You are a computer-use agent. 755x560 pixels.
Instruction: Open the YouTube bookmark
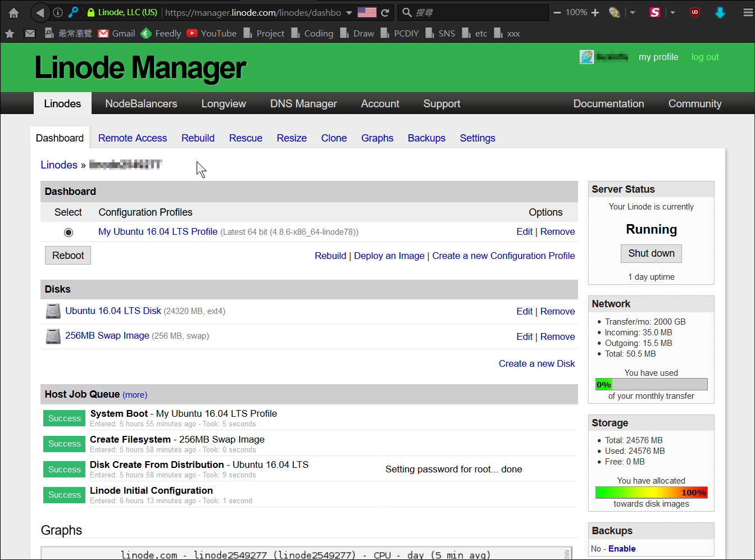tap(212, 34)
